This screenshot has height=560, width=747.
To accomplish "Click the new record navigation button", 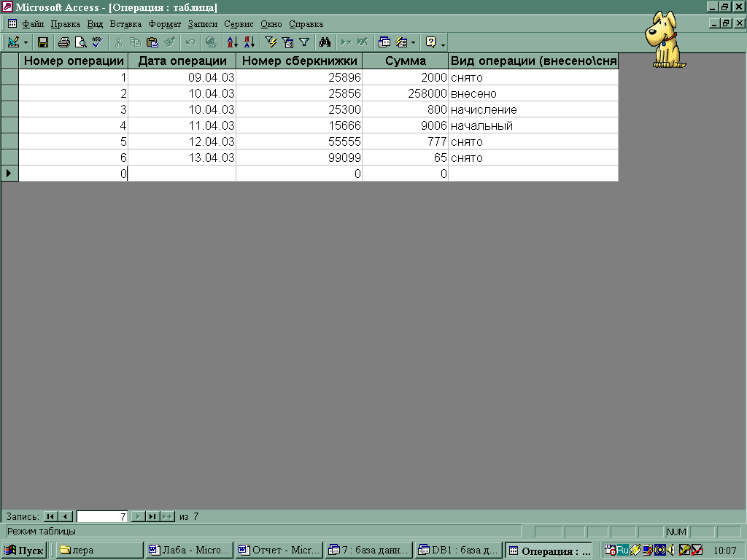I will (x=168, y=516).
